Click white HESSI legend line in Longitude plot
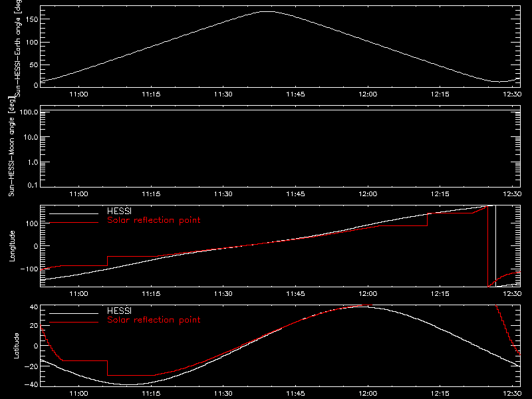532x399 pixels. click(74, 213)
